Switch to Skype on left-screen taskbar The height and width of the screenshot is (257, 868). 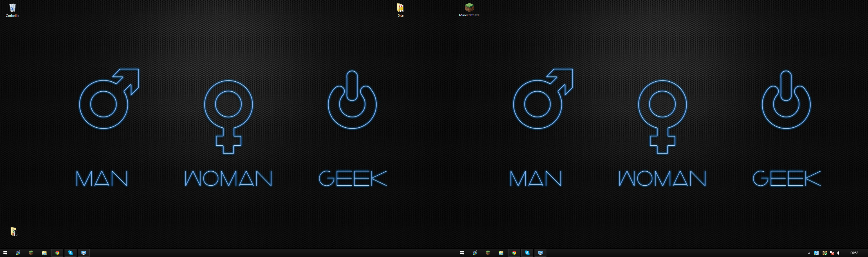tap(71, 253)
